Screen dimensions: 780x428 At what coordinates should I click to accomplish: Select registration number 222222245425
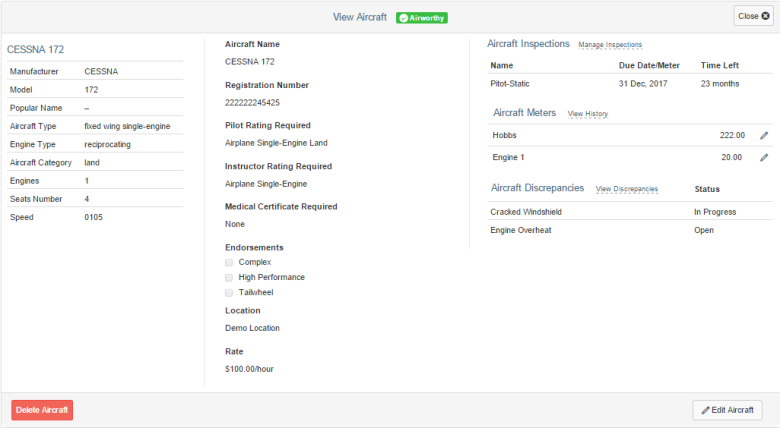tap(252, 103)
